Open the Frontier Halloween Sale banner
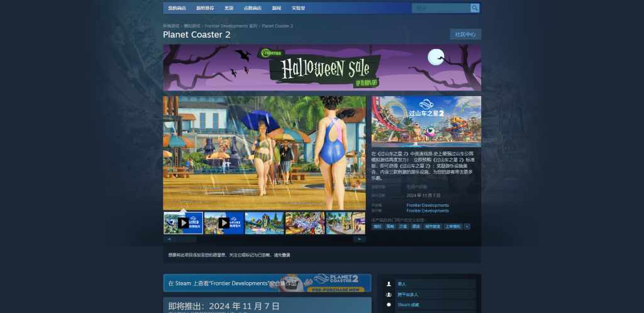The height and width of the screenshot is (313, 644). coord(322,68)
